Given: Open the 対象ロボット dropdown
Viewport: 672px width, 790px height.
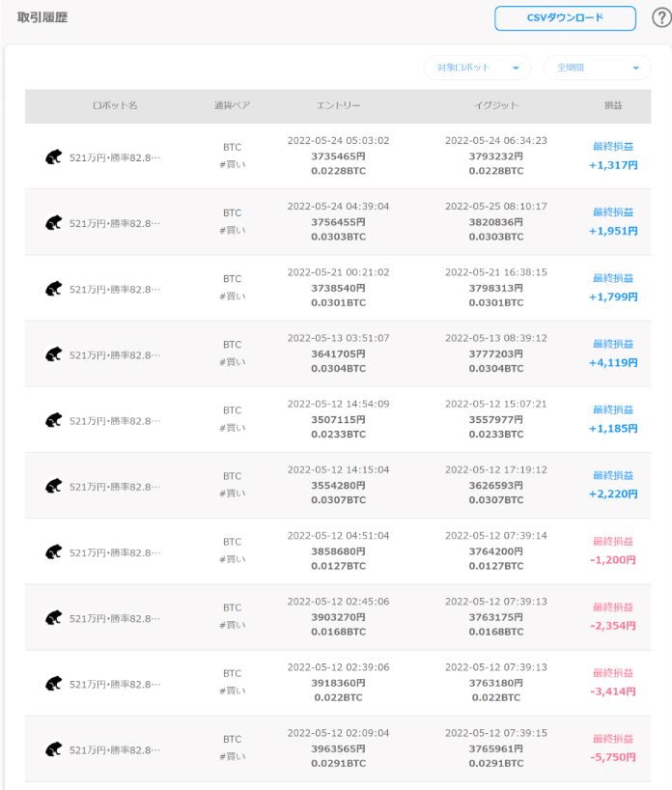Looking at the screenshot, I should point(478,68).
